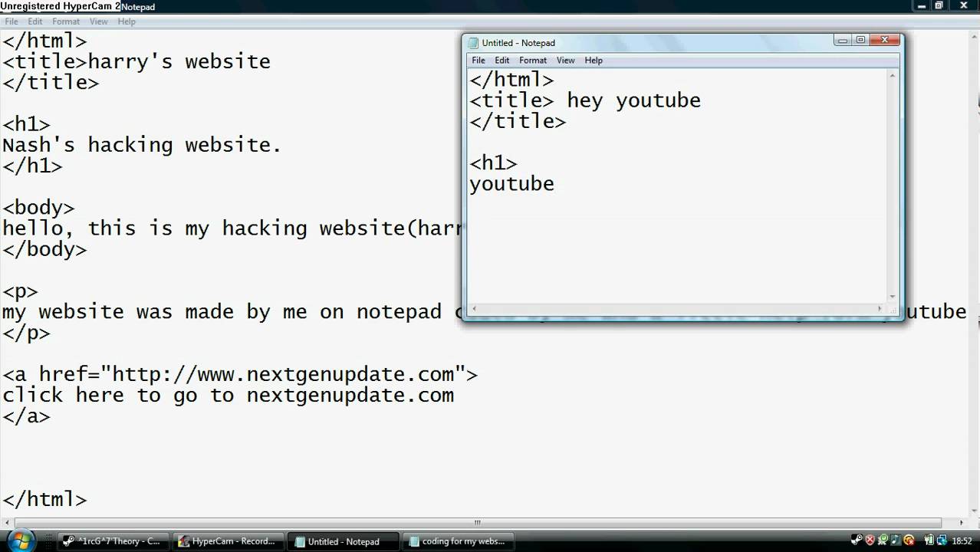This screenshot has height=552, width=980.
Task: Open the battery power tray icon
Action: pyautogui.click(x=929, y=540)
